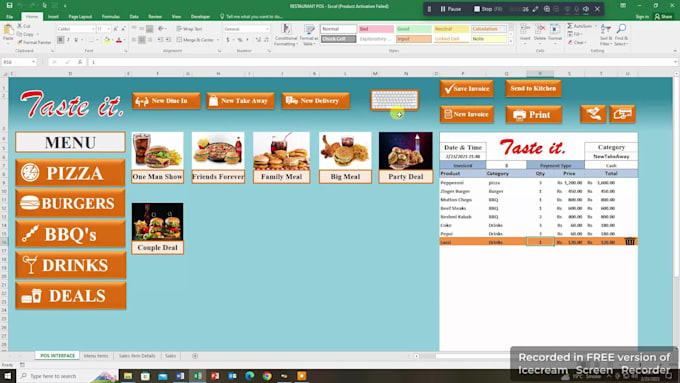The height and width of the screenshot is (383, 680).
Task: Click the Print button
Action: tap(533, 115)
